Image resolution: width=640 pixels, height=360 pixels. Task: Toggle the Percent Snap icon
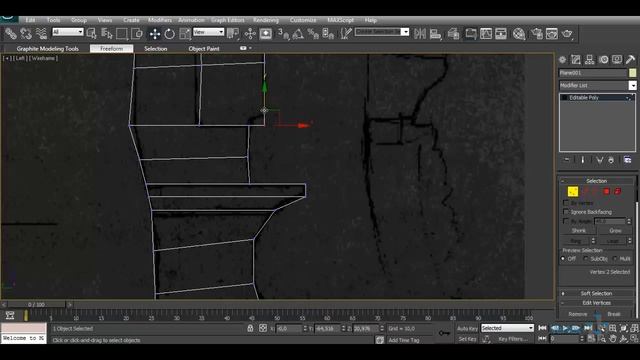coord(313,34)
